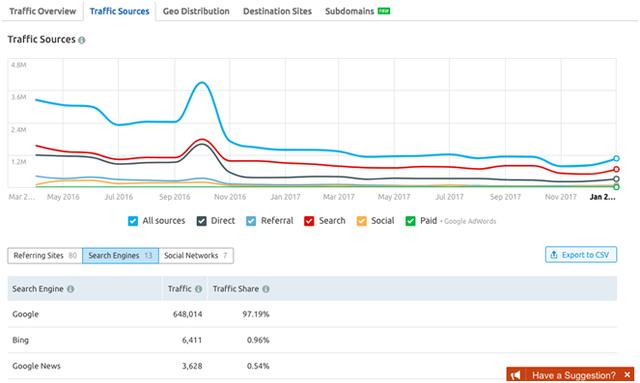Select the Social Networks button
This screenshot has width=640, height=383.
pyautogui.click(x=196, y=256)
